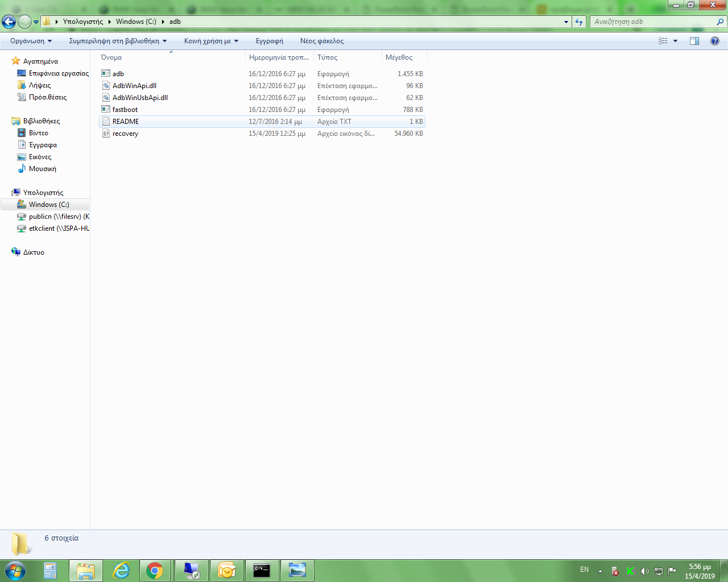Screen dimensions: 728x582
Task: Open the Μουσική library
Action: tap(43, 169)
